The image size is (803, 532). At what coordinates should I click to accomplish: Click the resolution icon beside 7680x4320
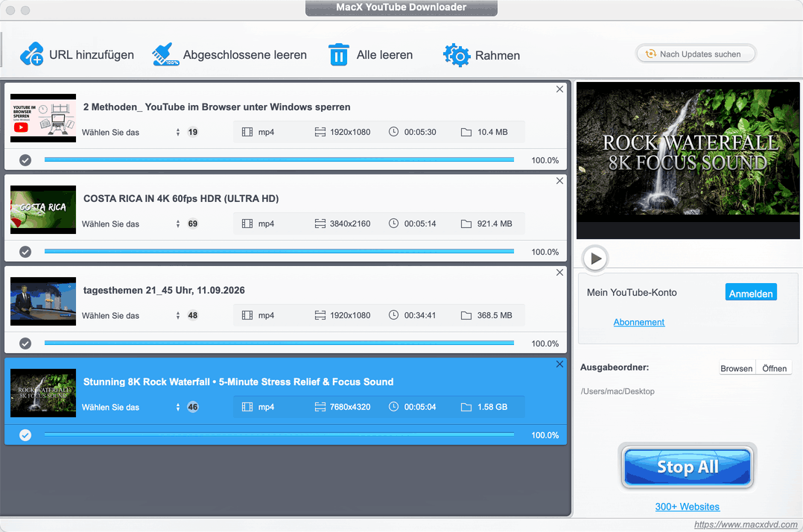(x=320, y=407)
